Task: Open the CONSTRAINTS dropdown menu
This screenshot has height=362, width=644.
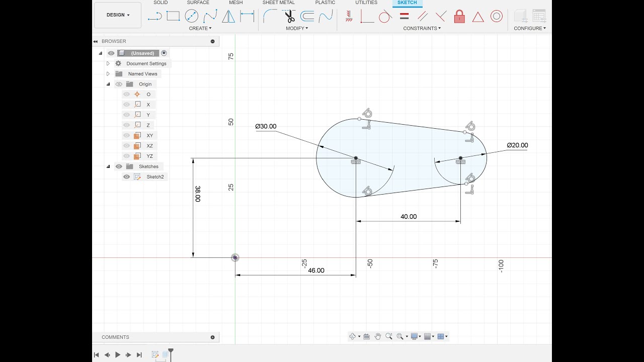Action: pos(422,28)
